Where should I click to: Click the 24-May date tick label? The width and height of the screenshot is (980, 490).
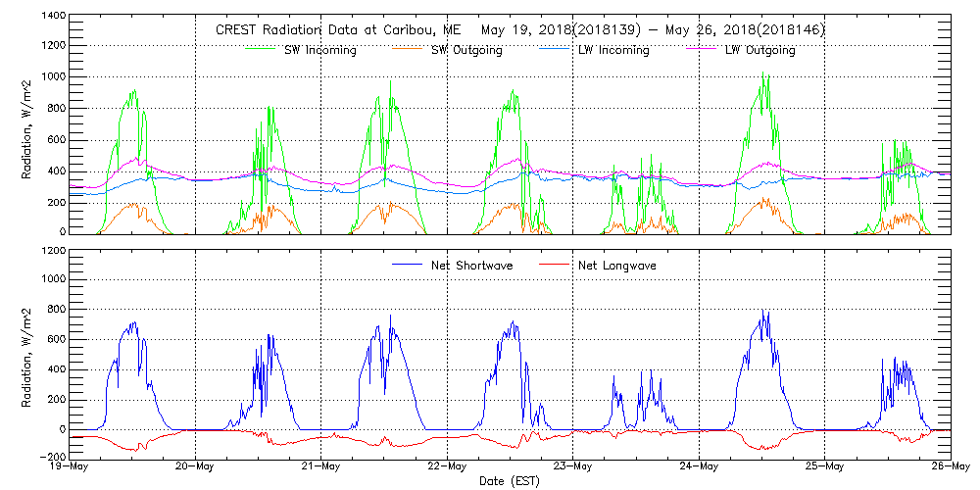tap(699, 466)
